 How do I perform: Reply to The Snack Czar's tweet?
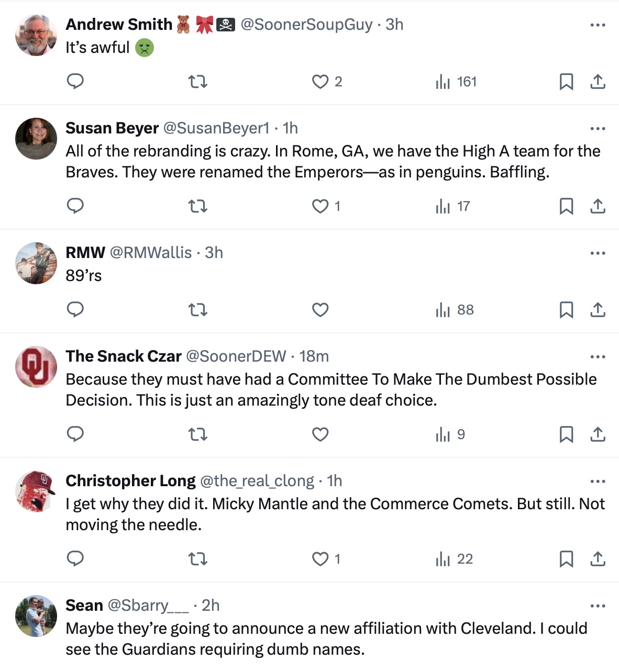[75, 434]
